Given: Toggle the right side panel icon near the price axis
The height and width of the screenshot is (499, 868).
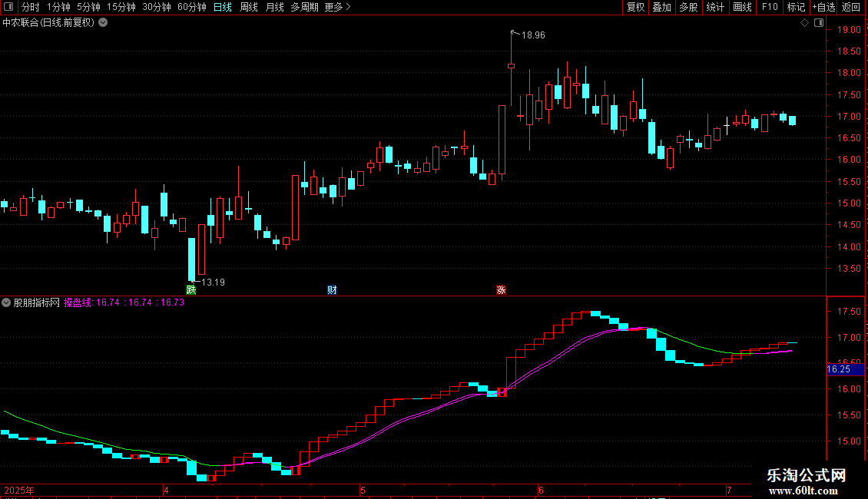Looking at the screenshot, I should 819,23.
